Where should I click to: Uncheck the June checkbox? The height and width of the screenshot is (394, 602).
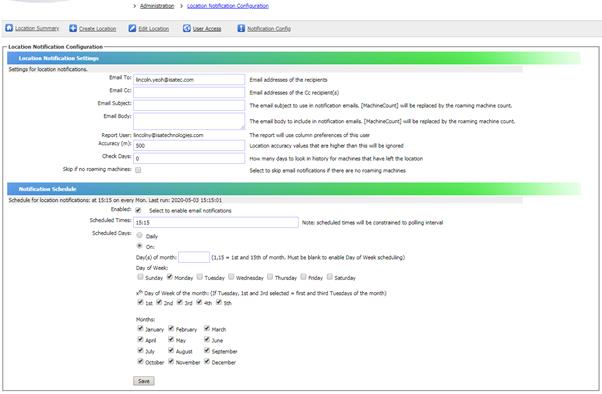[x=207, y=339]
